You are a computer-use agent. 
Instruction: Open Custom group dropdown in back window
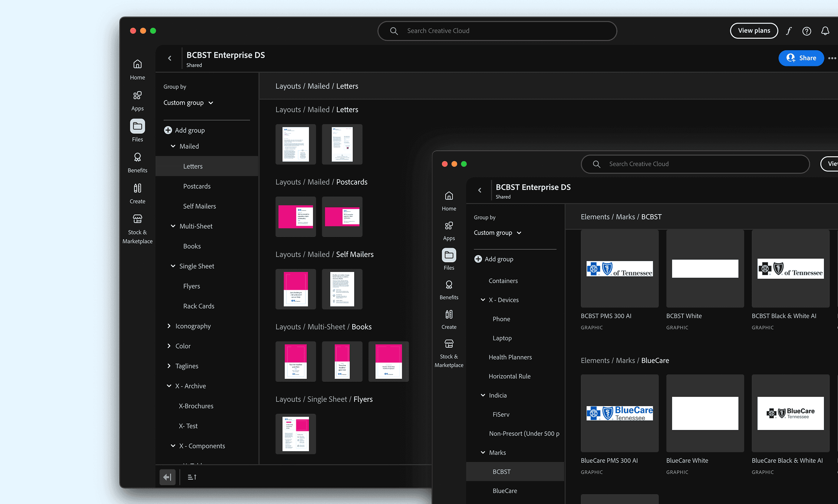pyautogui.click(x=188, y=103)
